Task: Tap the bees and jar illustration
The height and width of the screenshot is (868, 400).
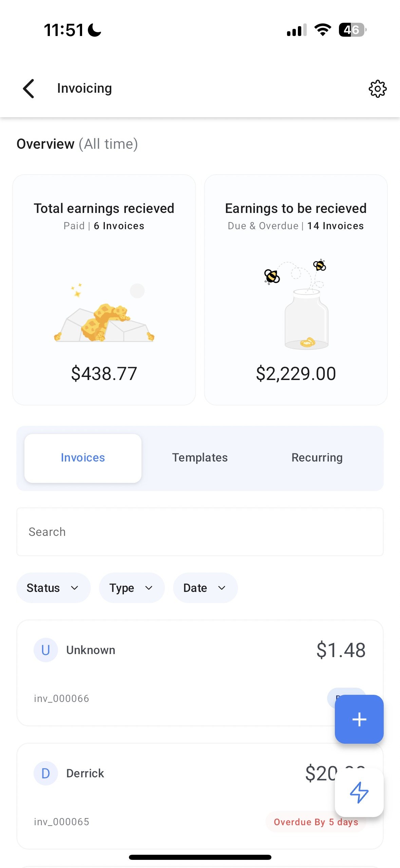Action: click(296, 304)
